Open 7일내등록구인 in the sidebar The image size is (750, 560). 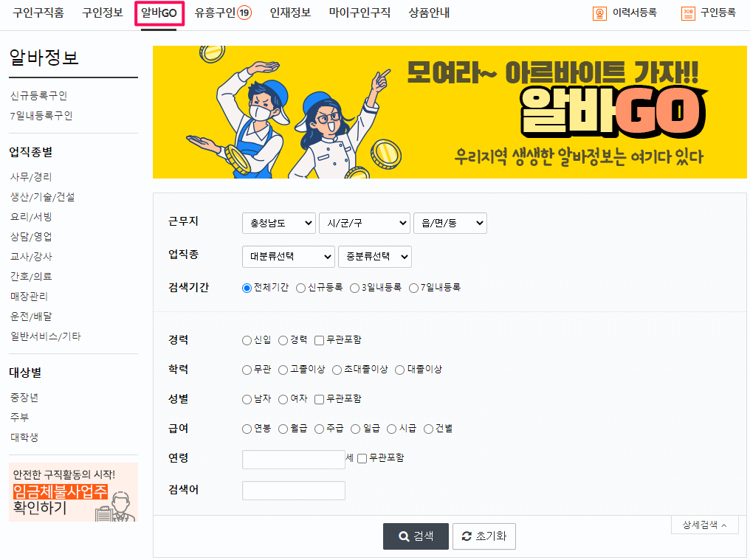[x=41, y=116]
